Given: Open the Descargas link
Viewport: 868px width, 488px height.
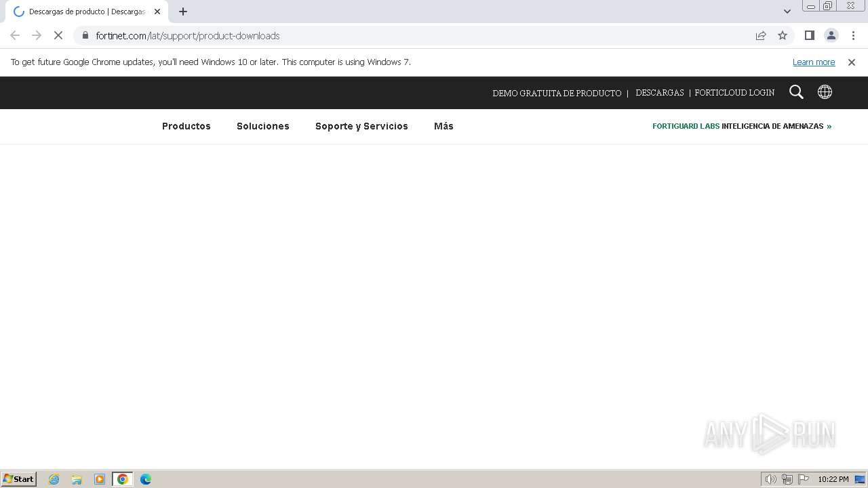Looking at the screenshot, I should click(x=660, y=93).
